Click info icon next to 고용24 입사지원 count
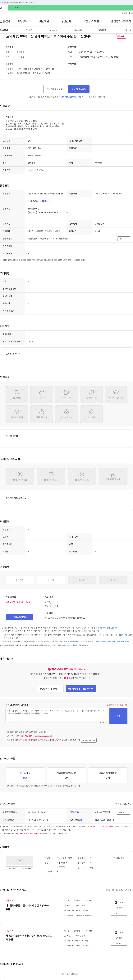The image size is (133, 980). click(115, 773)
